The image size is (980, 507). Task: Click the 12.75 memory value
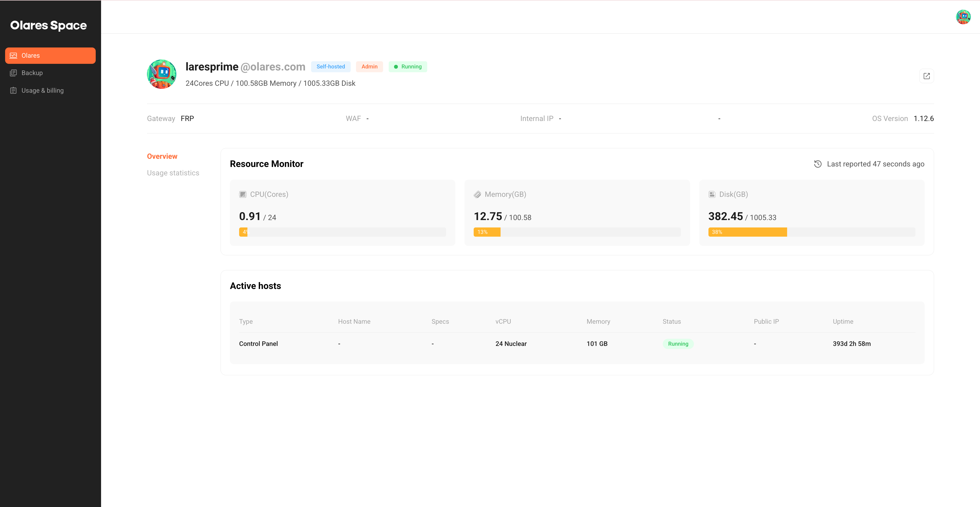coord(488,216)
